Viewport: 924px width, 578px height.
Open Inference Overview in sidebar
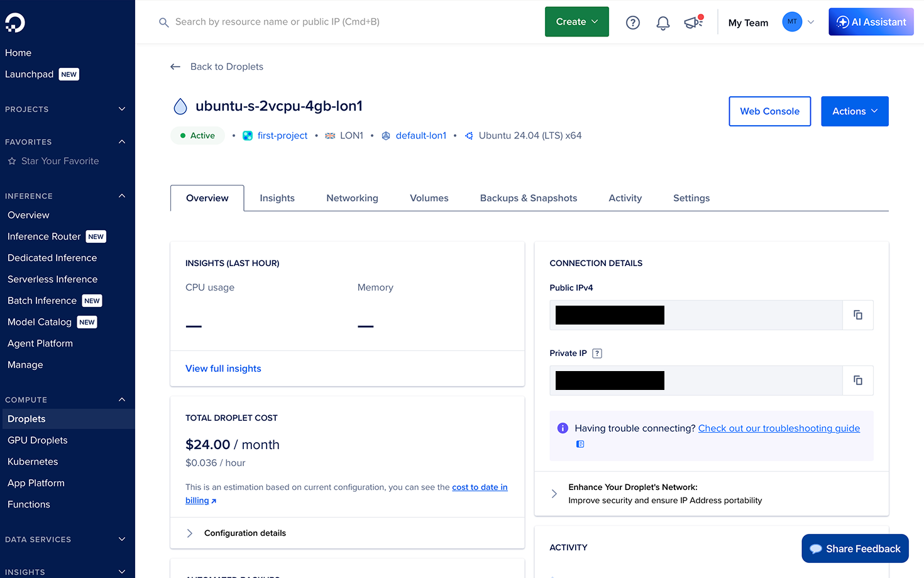pos(28,215)
